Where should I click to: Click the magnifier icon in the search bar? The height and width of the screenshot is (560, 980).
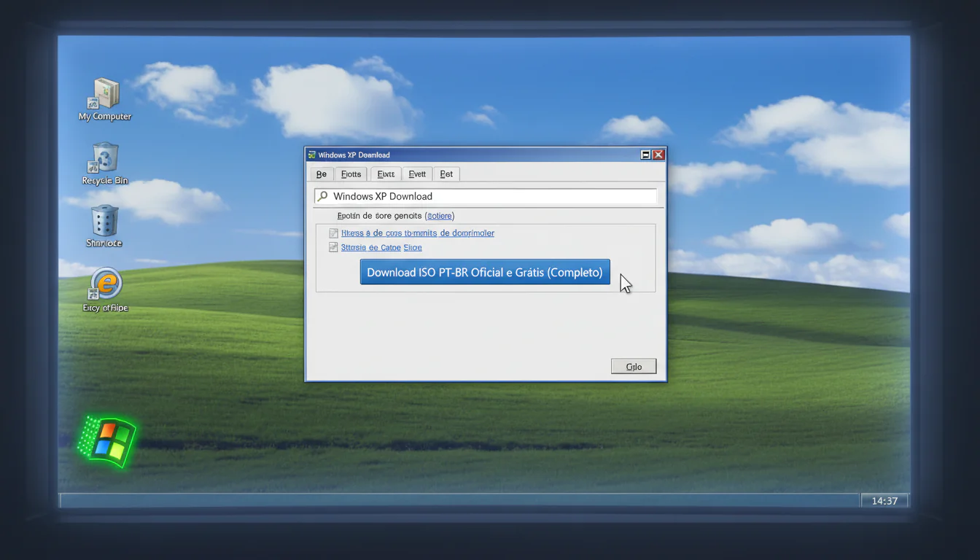coord(322,195)
